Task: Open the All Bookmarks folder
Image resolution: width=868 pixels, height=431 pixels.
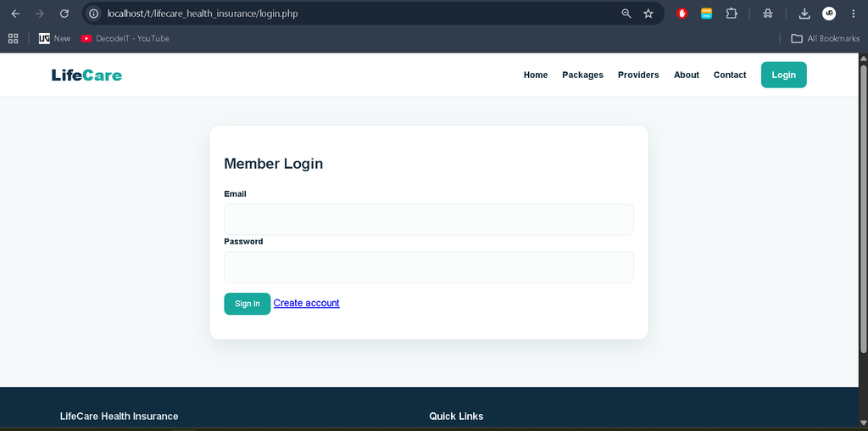Action: pyautogui.click(x=826, y=38)
